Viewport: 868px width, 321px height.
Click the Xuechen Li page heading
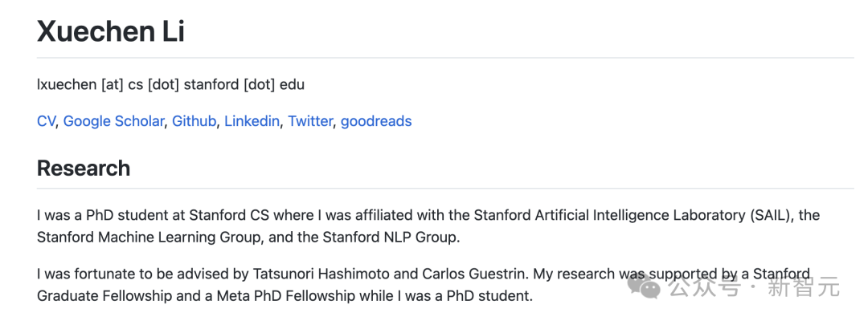111,31
